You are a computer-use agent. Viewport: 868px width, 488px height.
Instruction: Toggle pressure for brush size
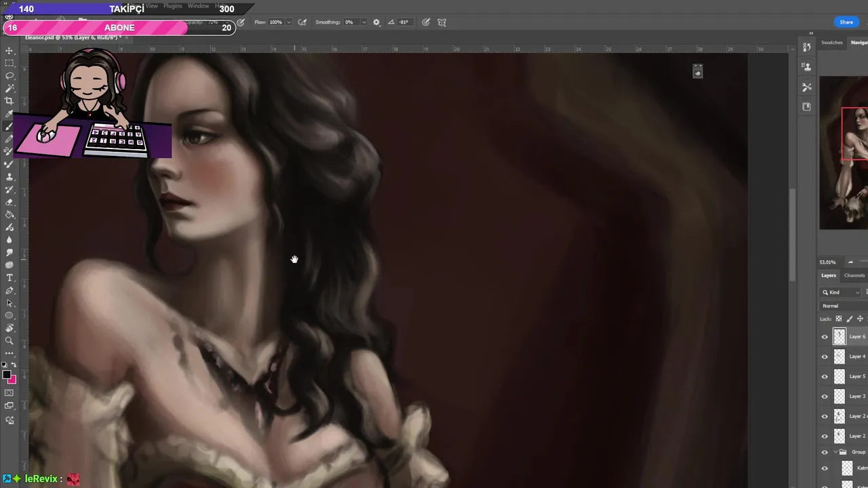coord(426,22)
